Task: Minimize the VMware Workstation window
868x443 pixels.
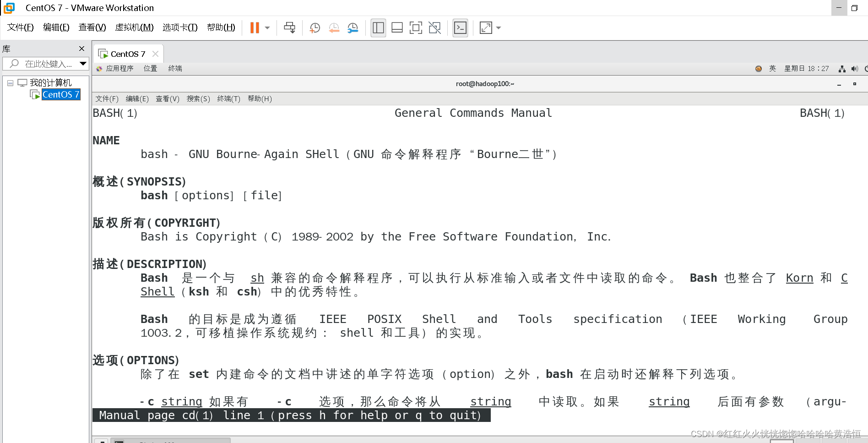Action: [x=839, y=8]
